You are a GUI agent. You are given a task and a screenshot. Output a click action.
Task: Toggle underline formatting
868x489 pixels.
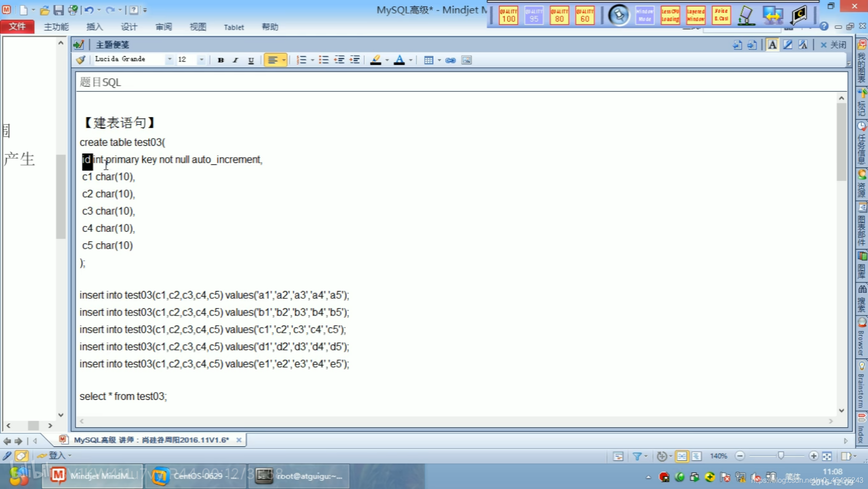point(251,60)
